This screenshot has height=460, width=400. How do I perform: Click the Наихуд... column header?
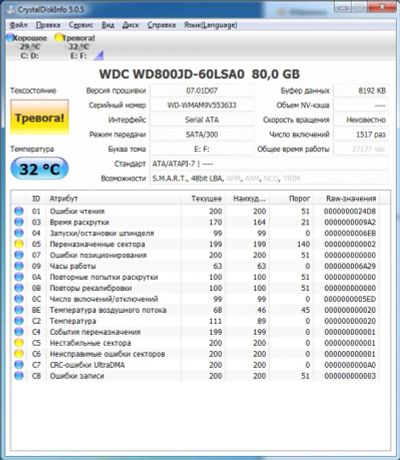(247, 198)
